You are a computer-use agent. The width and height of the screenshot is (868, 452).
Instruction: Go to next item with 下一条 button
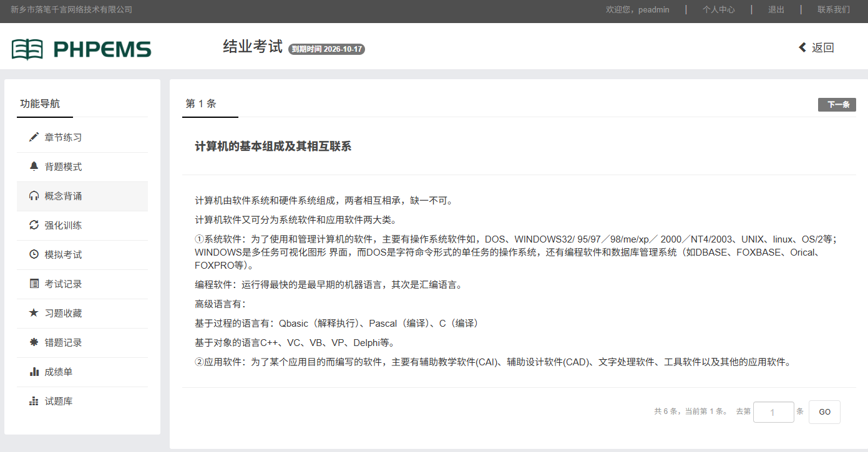pyautogui.click(x=837, y=105)
